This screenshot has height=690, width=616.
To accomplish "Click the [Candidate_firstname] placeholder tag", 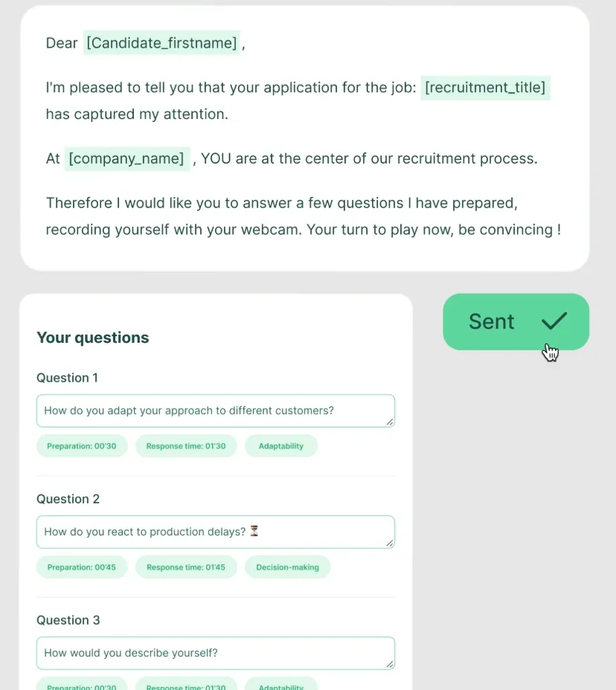I will pos(161,43).
